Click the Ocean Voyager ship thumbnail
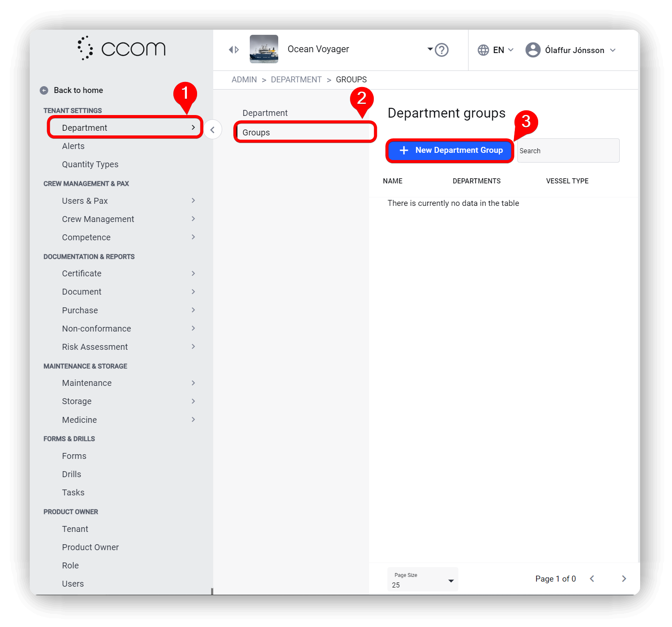Image resolution: width=672 pixels, height=627 pixels. tap(264, 49)
